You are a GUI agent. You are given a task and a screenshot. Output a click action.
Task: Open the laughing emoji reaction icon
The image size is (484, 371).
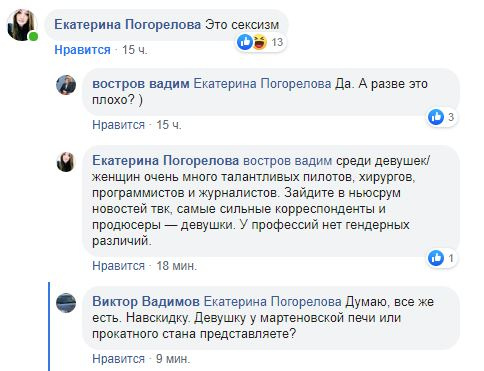(260, 42)
